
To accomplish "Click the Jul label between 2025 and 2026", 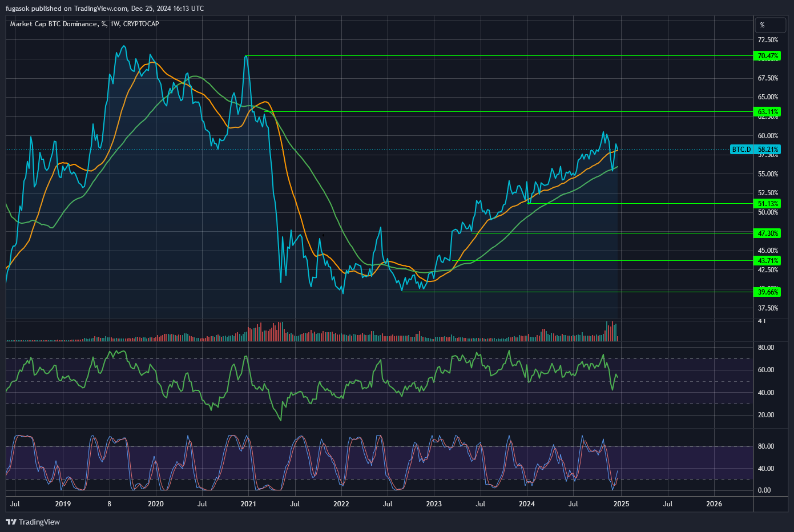I will tap(668, 504).
